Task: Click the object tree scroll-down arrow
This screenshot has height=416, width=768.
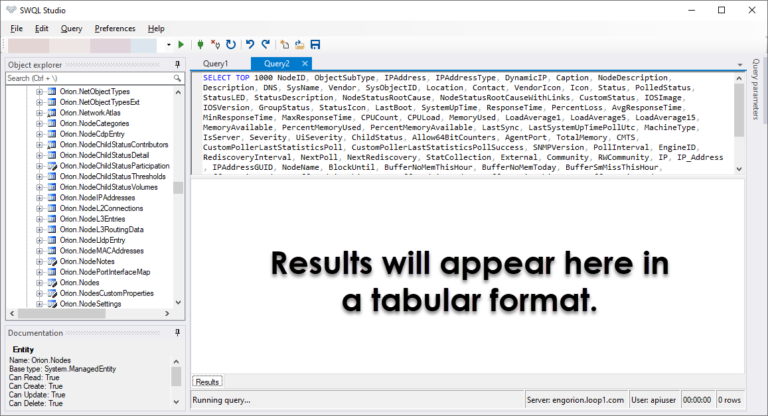Action: point(178,303)
